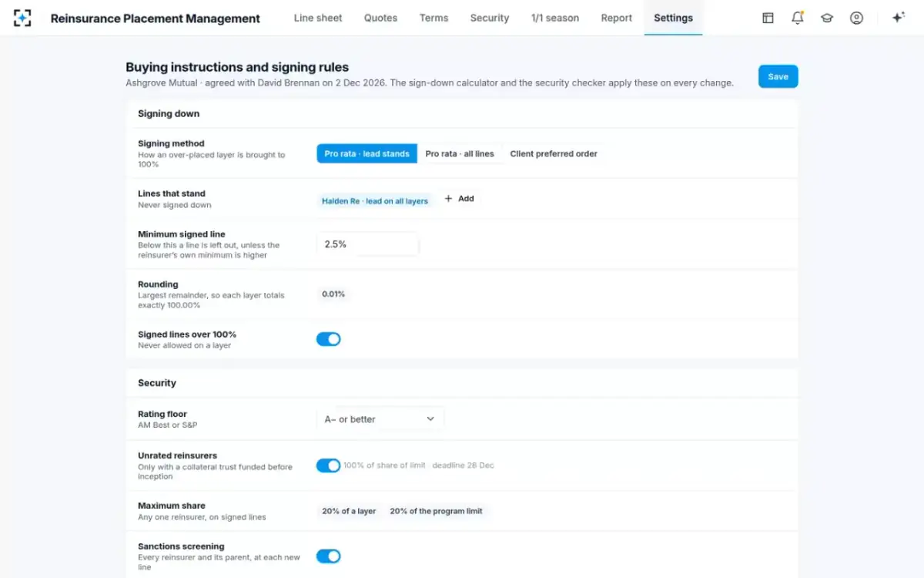Switch to the Security tab
This screenshot has height=578, width=924.
point(490,18)
